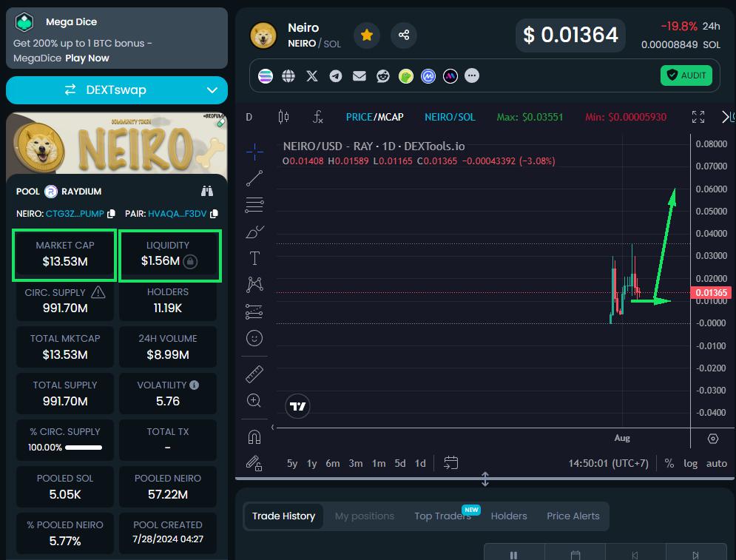Open the emoji icons tool
The width and height of the screenshot is (736, 560).
pyautogui.click(x=254, y=338)
